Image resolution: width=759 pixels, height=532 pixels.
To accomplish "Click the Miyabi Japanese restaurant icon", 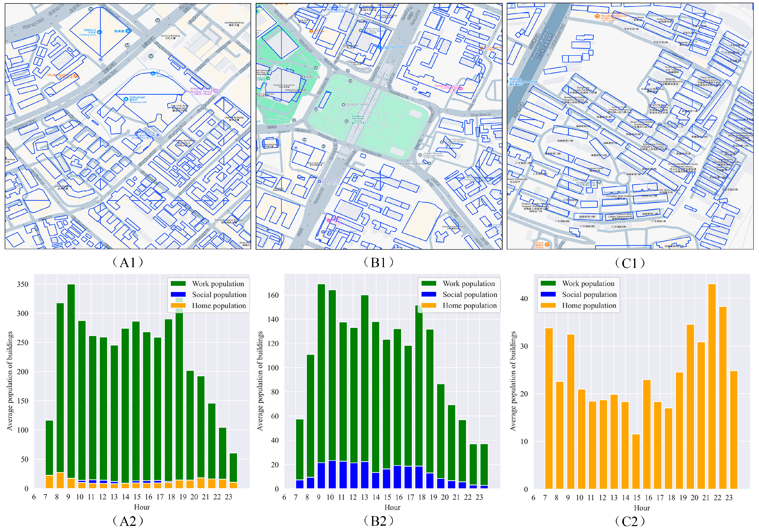I will (x=76, y=76).
